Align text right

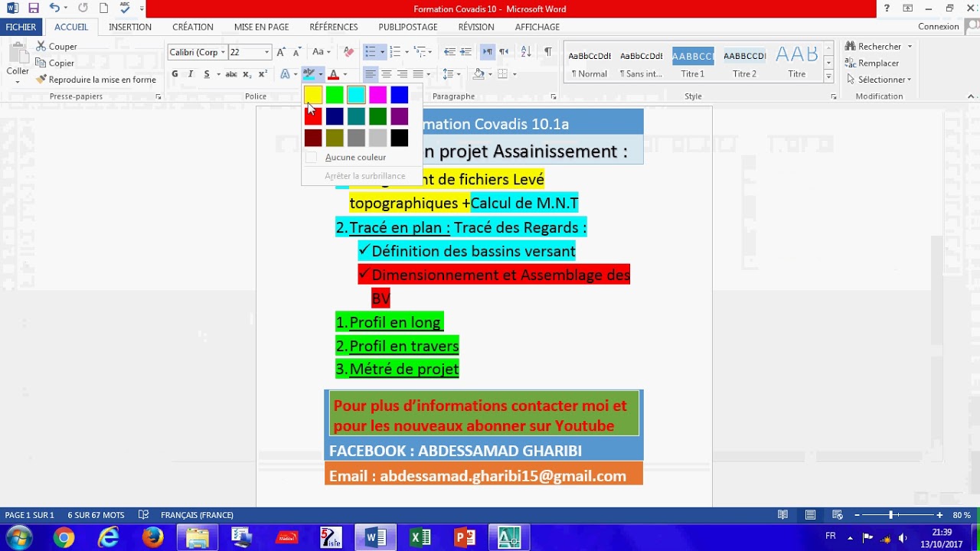[403, 74]
